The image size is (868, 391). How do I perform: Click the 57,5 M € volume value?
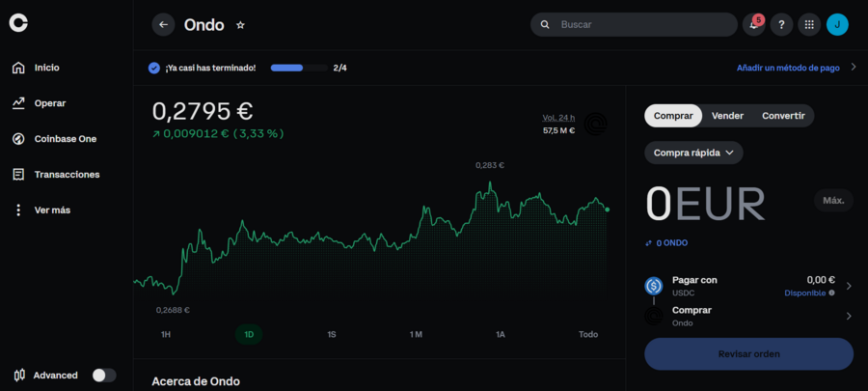(x=558, y=130)
